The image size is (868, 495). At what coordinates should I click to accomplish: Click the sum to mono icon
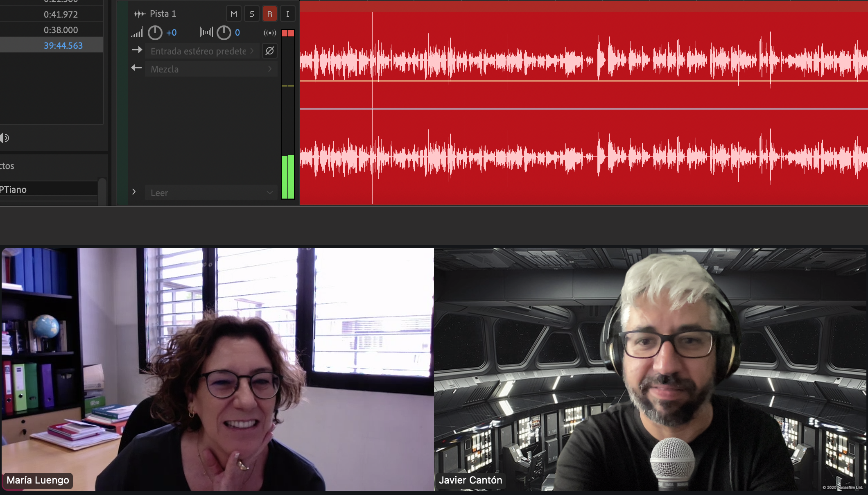pos(270,33)
